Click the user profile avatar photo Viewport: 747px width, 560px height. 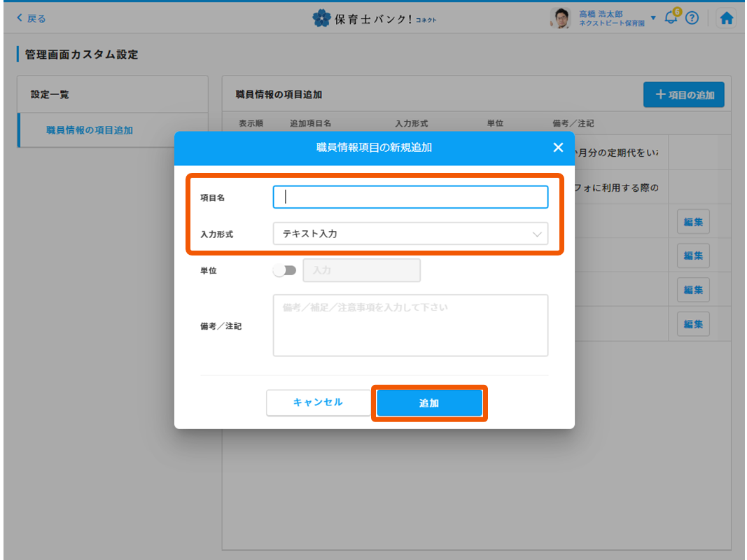(x=561, y=19)
